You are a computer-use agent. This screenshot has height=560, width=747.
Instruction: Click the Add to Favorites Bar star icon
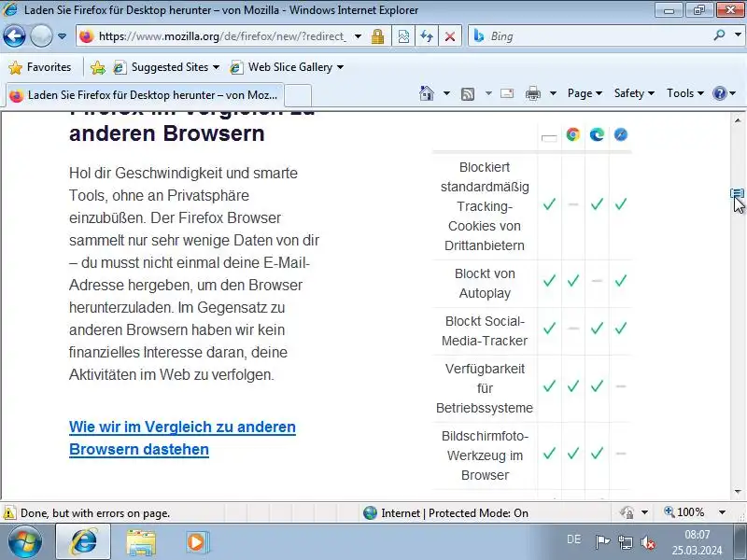(x=98, y=67)
